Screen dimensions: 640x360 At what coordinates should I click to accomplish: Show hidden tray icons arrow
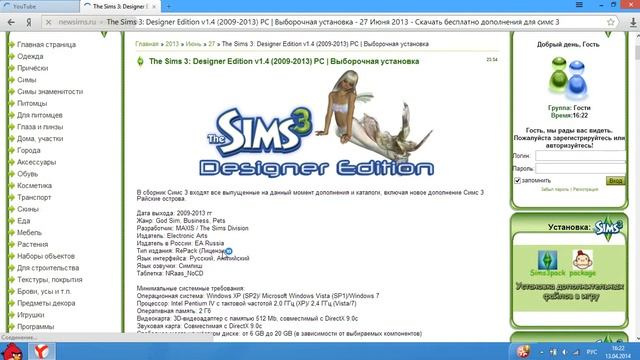point(541,352)
